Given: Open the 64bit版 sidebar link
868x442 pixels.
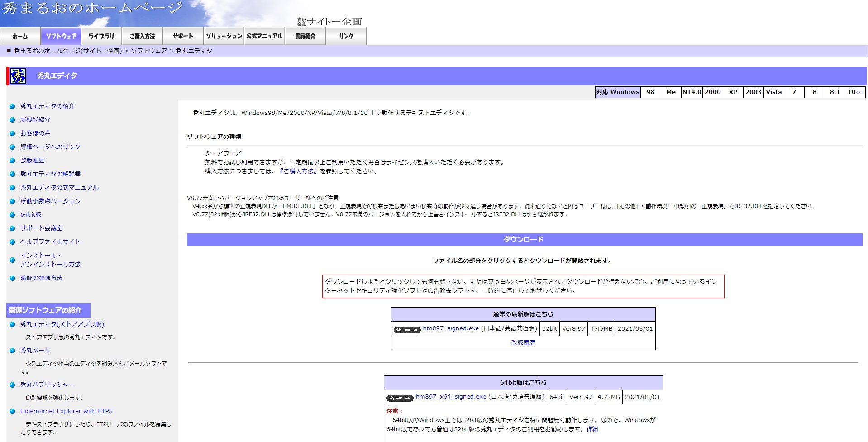Looking at the screenshot, I should pos(31,214).
